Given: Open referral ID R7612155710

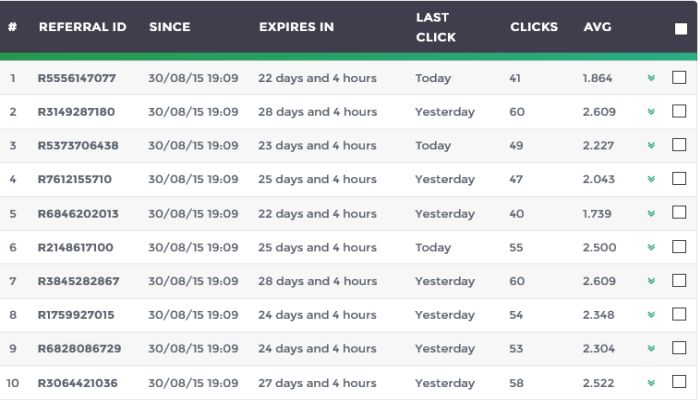Looking at the screenshot, I should click(75, 180).
